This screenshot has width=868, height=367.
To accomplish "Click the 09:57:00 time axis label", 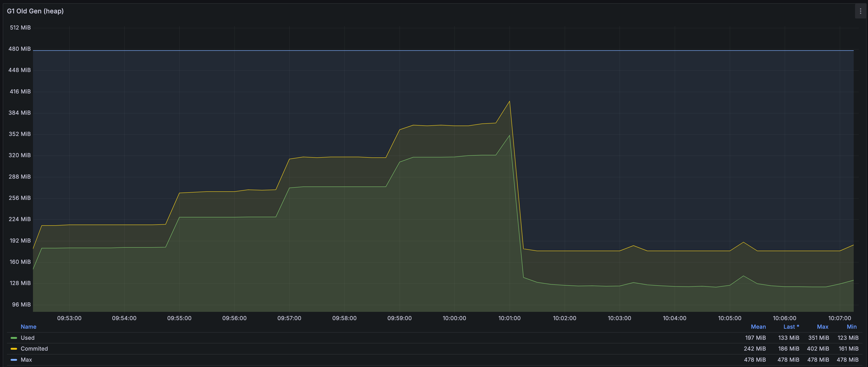I will pos(289,318).
